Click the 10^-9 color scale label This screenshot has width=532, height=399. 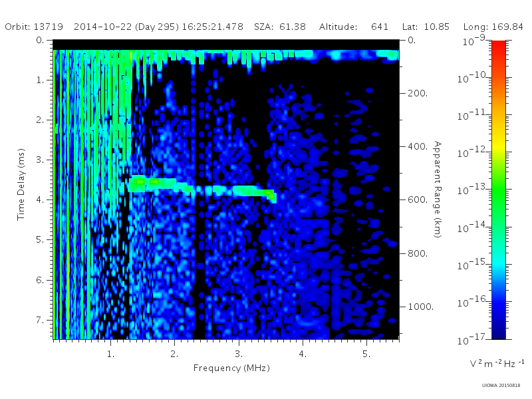(x=474, y=41)
